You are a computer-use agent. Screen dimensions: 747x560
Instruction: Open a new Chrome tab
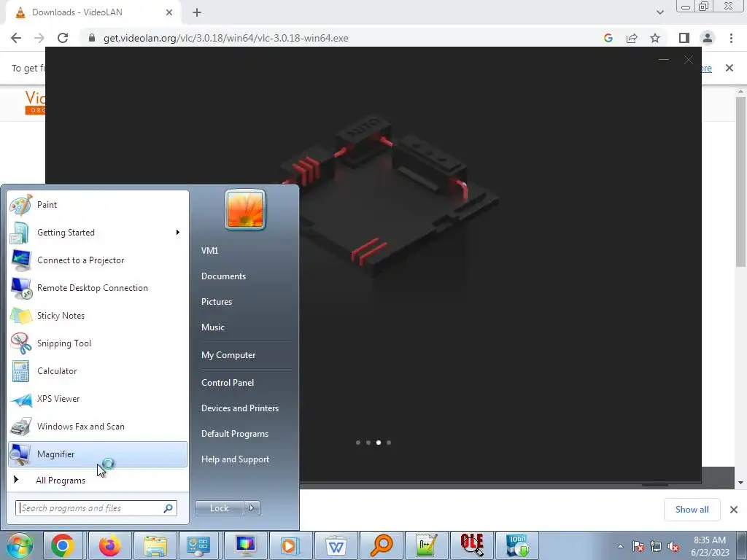[197, 12]
